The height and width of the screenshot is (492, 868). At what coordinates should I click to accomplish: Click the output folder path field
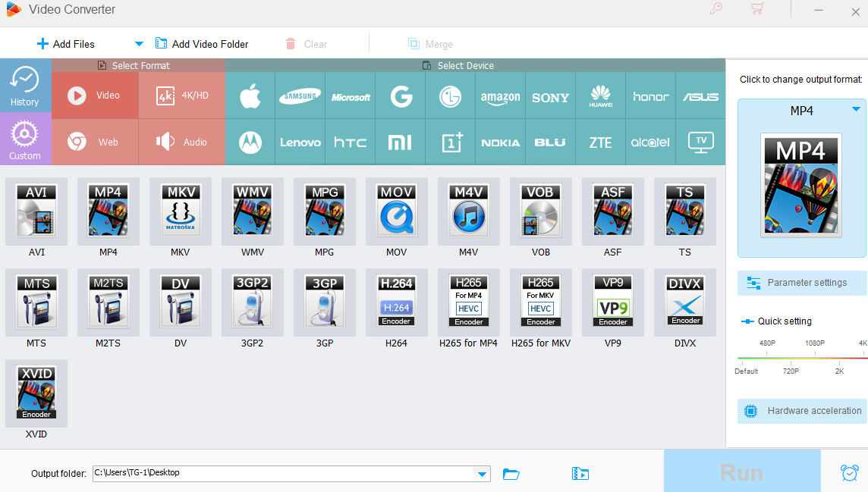coord(281,473)
